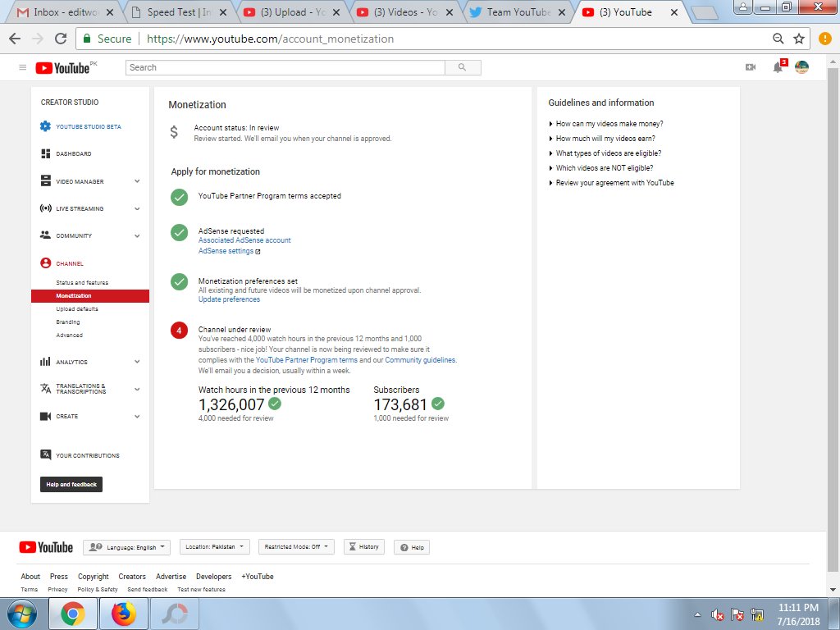Switch to the Inbox Gmail tab

pos(65,11)
